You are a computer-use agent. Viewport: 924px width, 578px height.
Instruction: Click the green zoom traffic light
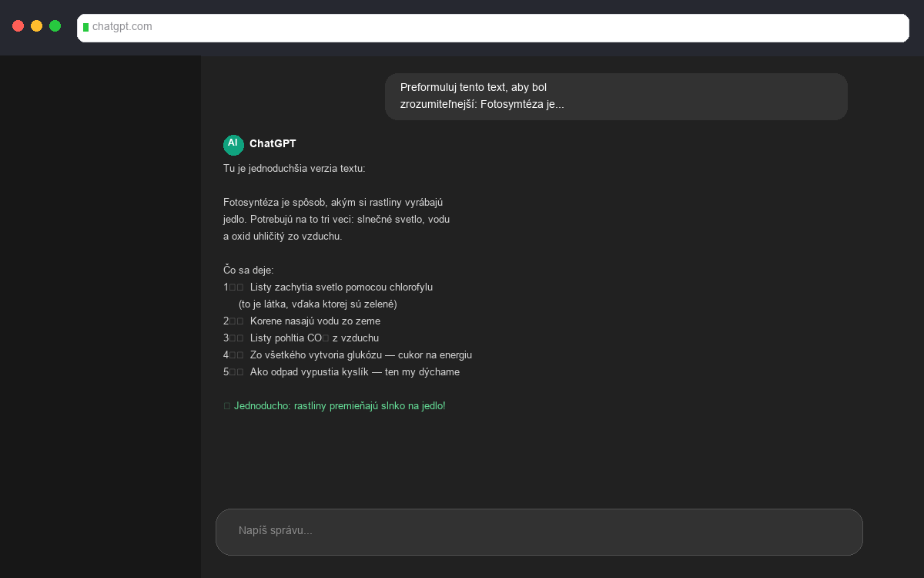55,25
